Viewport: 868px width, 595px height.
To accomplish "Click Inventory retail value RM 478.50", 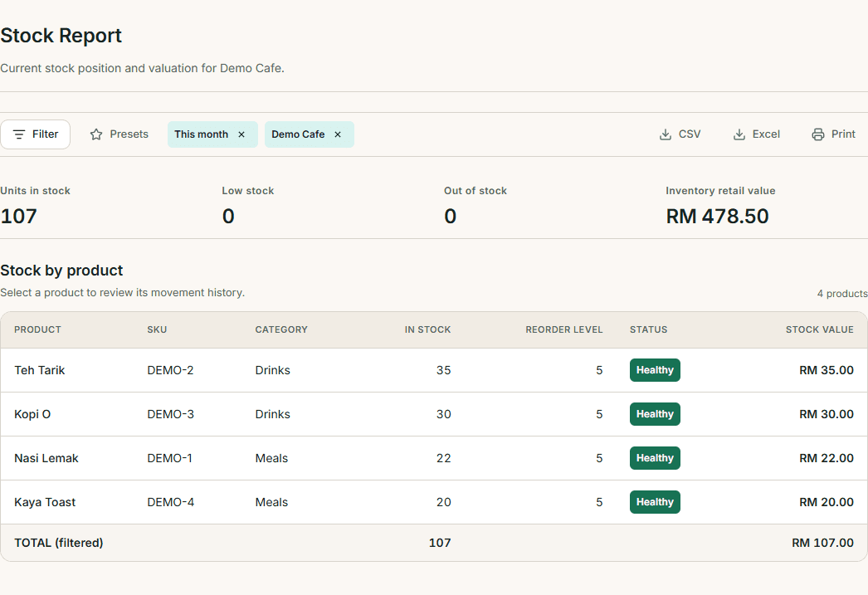I will coord(718,217).
